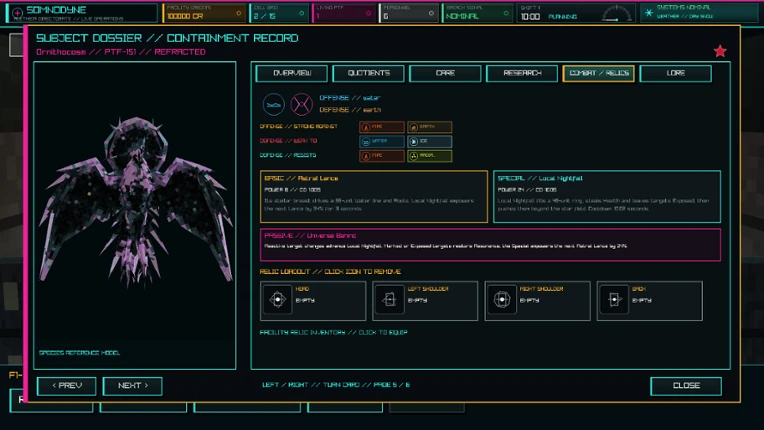Click the Breach Signal Nominal panel
764x430 pixels.
(x=477, y=13)
